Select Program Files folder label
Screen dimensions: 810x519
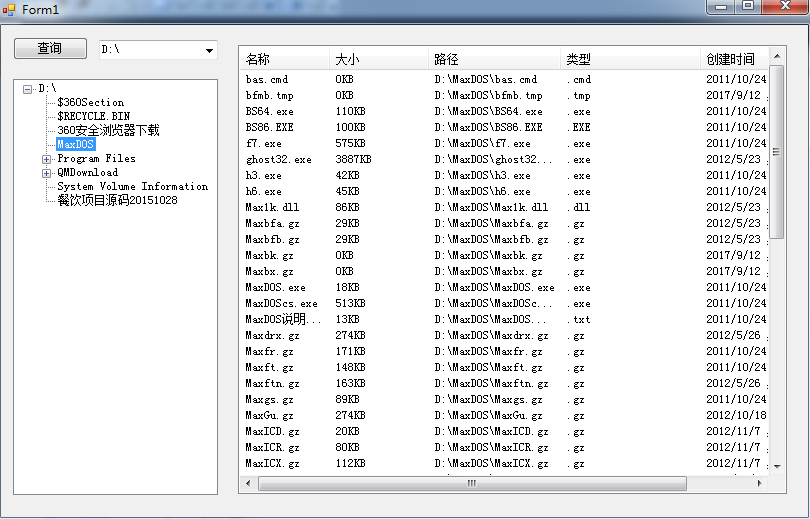click(96, 159)
